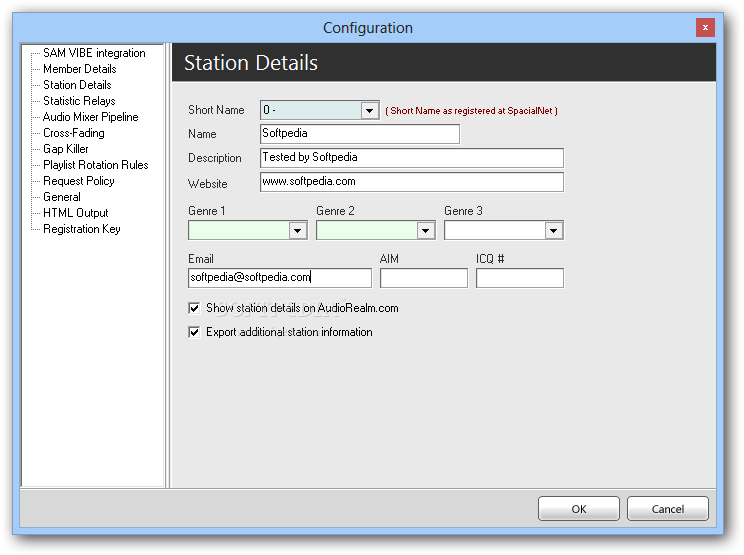Click the Name field containing Softpedia
This screenshot has width=744, height=555.
tap(360, 134)
